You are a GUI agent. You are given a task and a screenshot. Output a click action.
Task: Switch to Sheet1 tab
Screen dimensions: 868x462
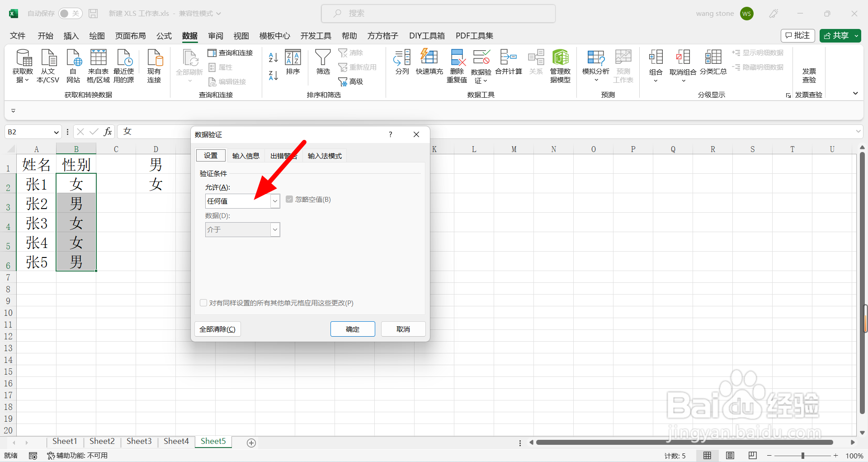pyautogui.click(x=65, y=441)
